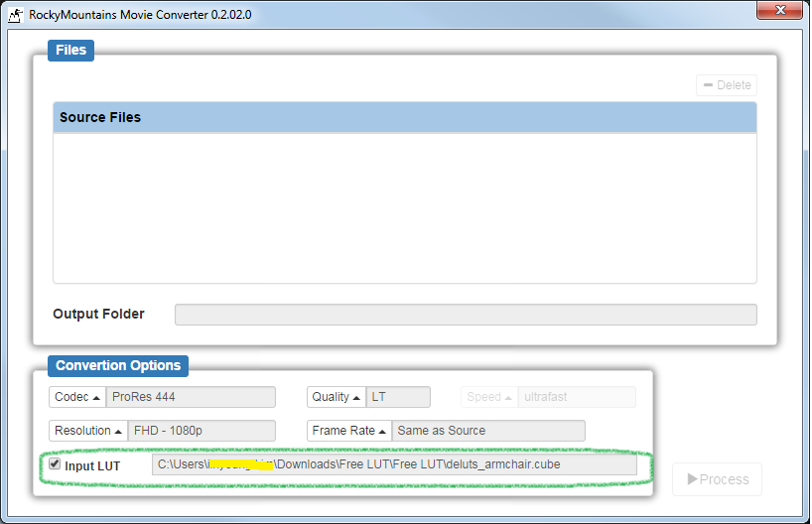Screen dimensions: 812x524
Task: Open the Frame Rate dropdown
Action: [348, 431]
